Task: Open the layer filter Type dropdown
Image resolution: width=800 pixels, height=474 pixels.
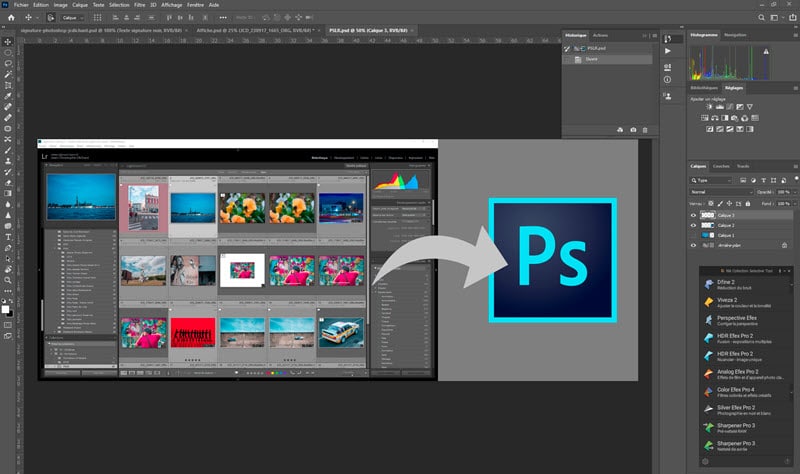Action: point(711,180)
